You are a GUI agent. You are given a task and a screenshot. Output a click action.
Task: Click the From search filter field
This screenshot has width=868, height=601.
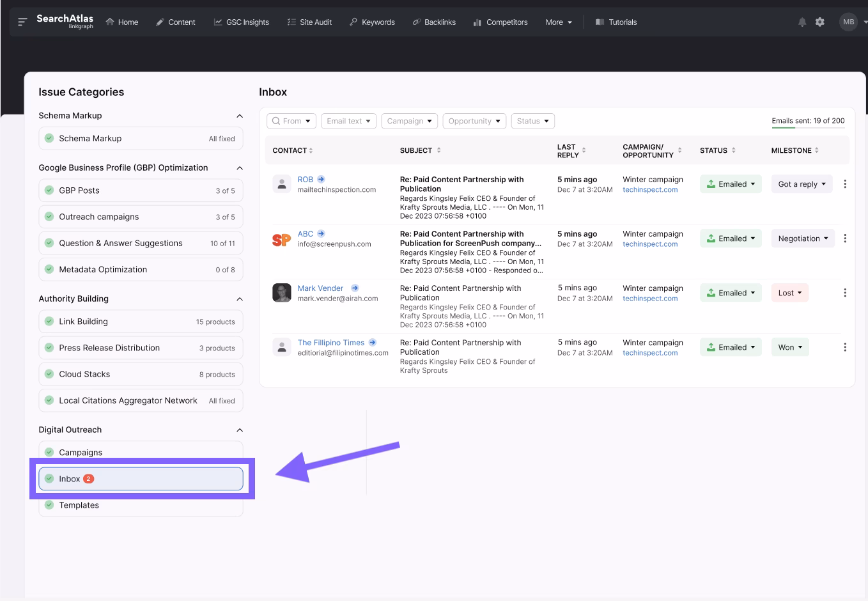[x=291, y=121]
